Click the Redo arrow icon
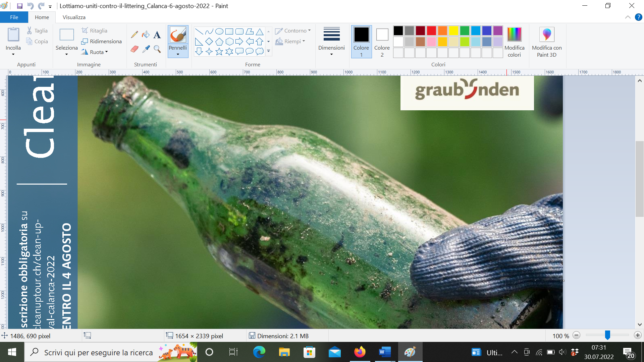644x362 pixels. [x=41, y=6]
